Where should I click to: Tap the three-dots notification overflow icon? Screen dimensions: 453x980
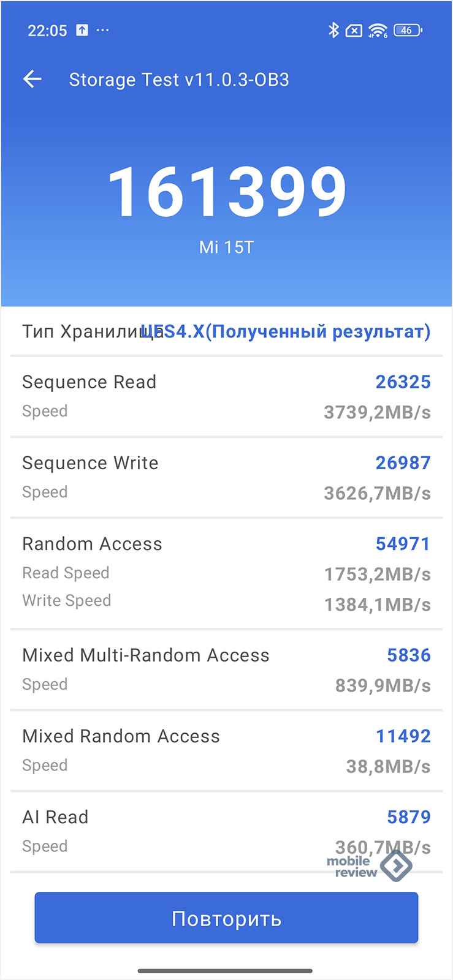pyautogui.click(x=103, y=30)
